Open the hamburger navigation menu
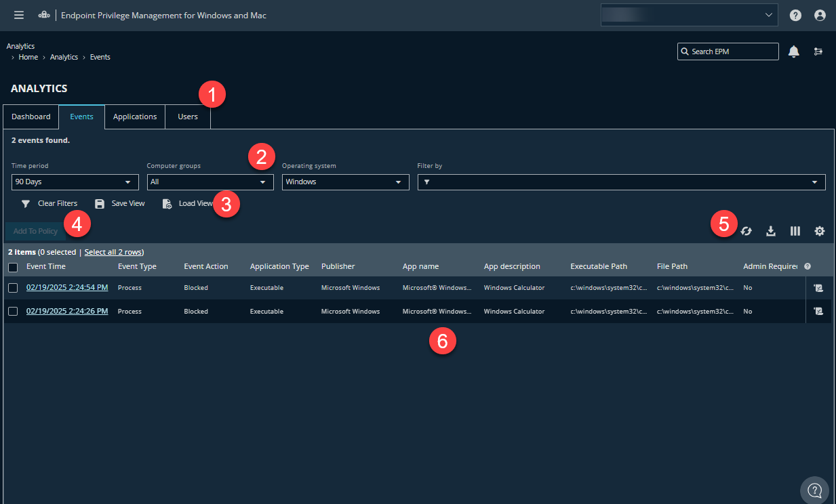 (19, 15)
